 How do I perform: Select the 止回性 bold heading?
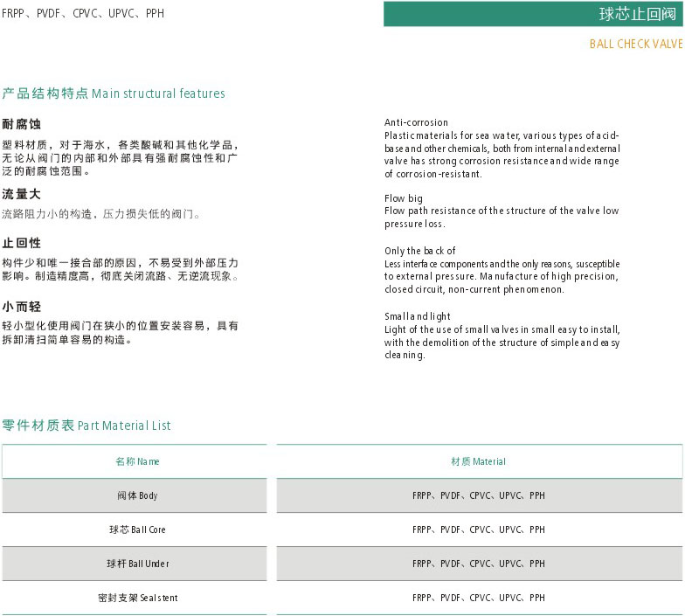point(22,243)
